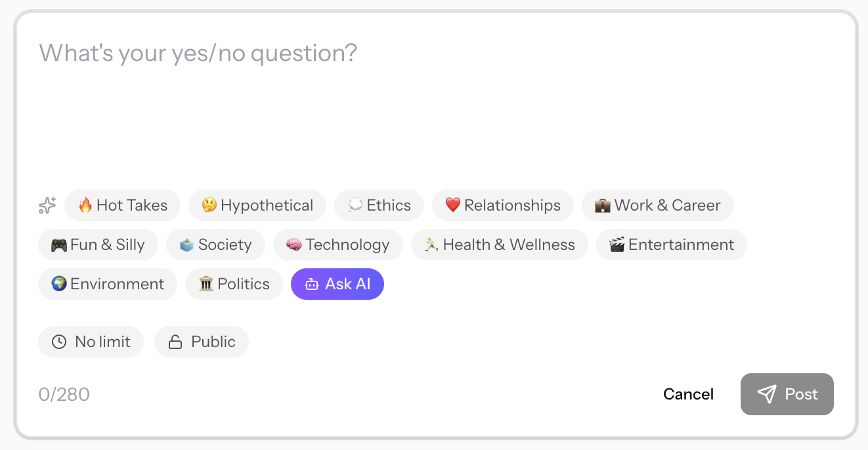Click Cancel to discard the poll
Viewport: 868px width, 450px height.
coord(687,394)
